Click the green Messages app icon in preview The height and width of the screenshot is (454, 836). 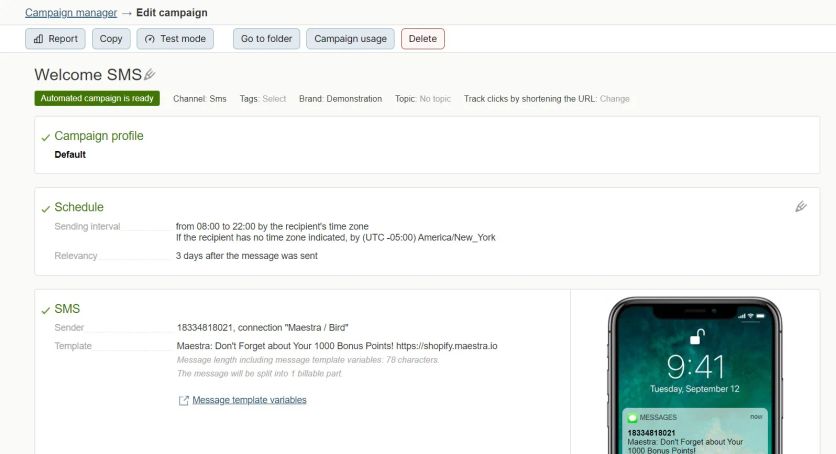pyautogui.click(x=632, y=418)
